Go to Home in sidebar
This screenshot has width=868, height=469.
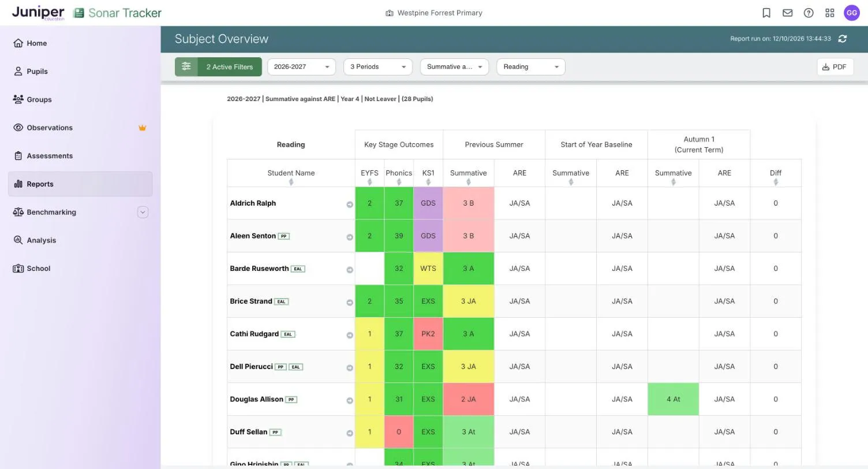[80, 43]
